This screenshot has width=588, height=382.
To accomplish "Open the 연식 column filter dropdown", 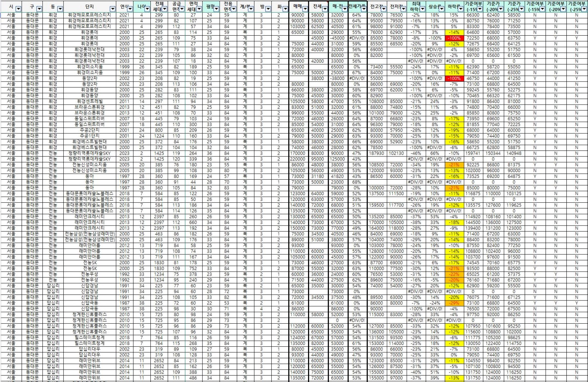I will [130, 8].
